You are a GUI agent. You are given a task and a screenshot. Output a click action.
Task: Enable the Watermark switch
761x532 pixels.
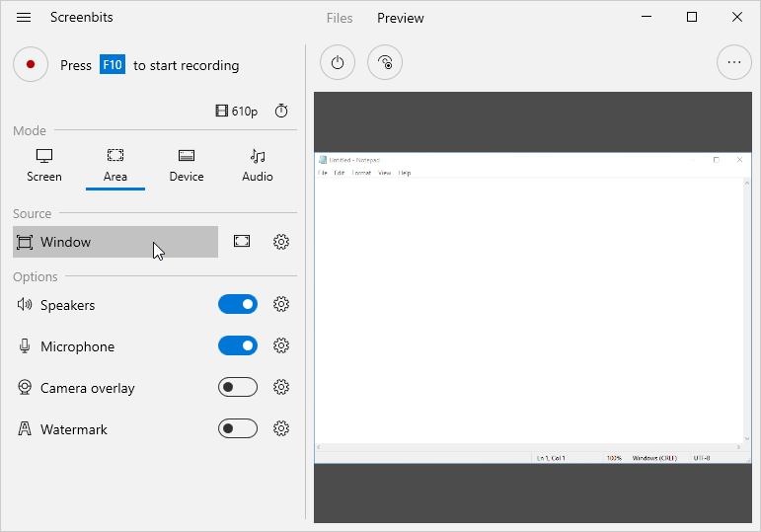[x=238, y=428]
